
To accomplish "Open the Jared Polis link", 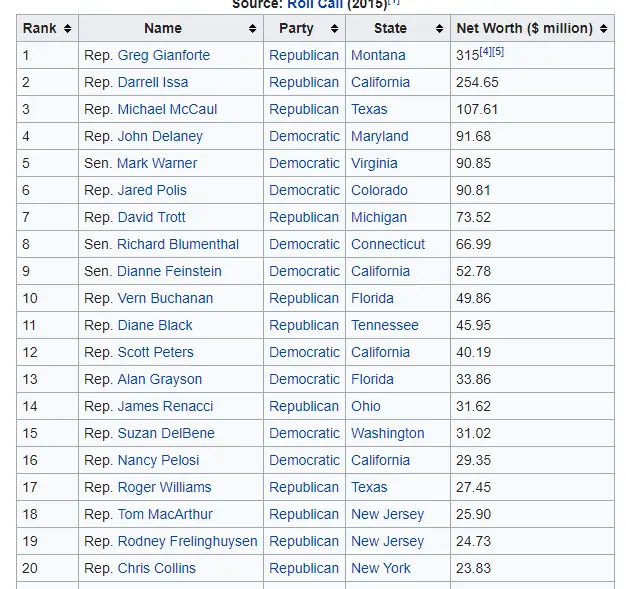I will 152,190.
